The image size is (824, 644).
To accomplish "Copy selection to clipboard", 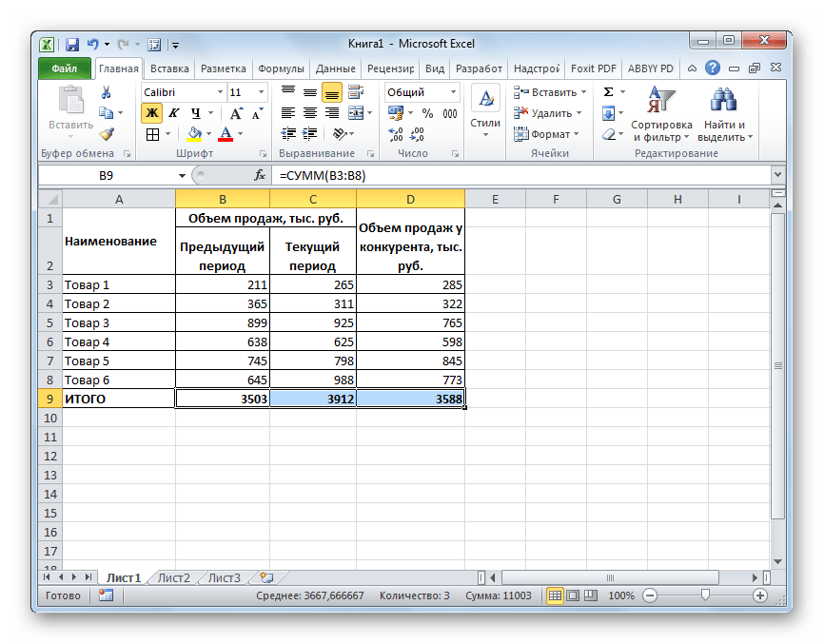I will click(107, 113).
